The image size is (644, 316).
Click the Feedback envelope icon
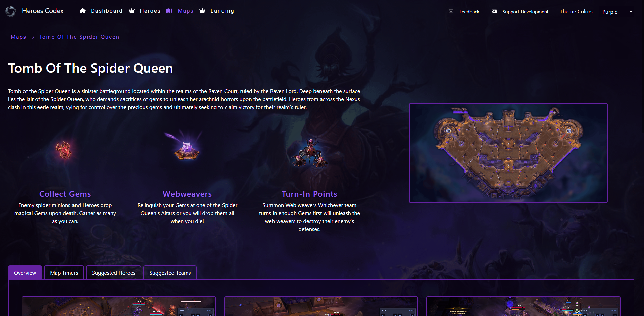tap(451, 12)
